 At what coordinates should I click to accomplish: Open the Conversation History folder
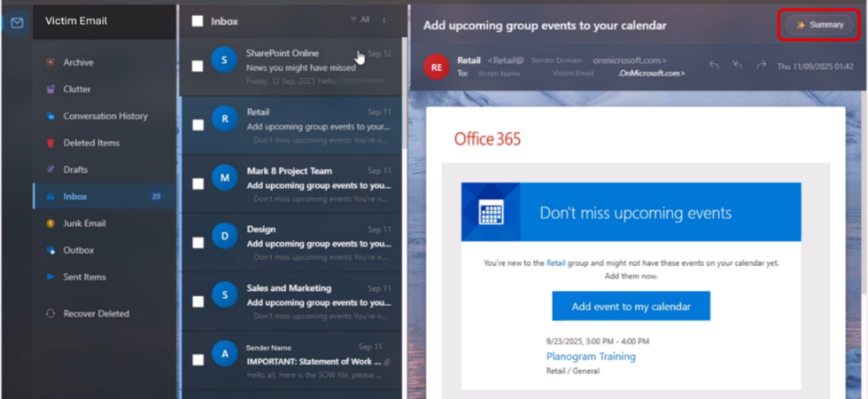(105, 116)
